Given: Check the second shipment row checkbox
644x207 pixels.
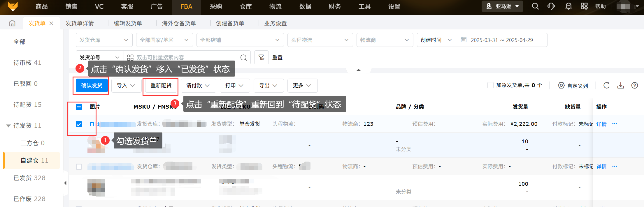Looking at the screenshot, I should point(79,167).
